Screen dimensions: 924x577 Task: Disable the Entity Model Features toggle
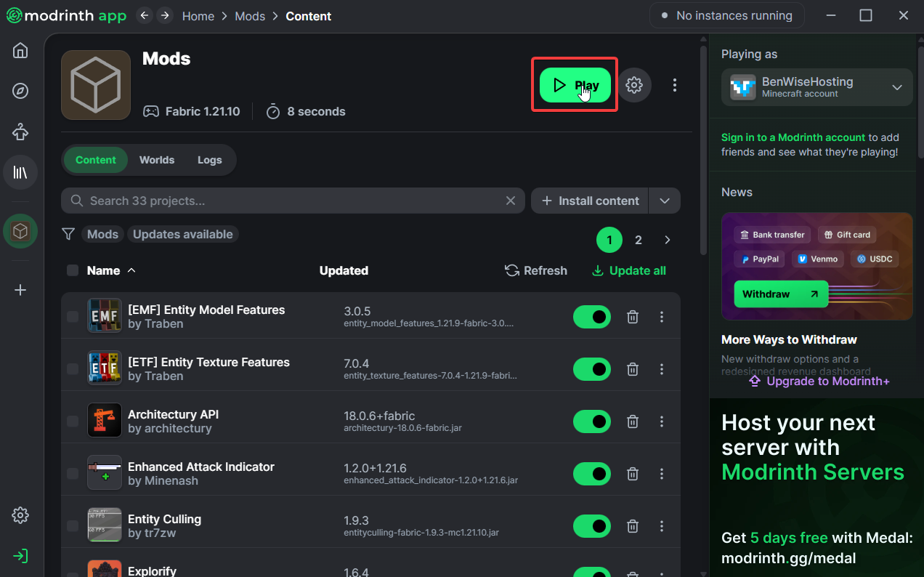pos(592,317)
